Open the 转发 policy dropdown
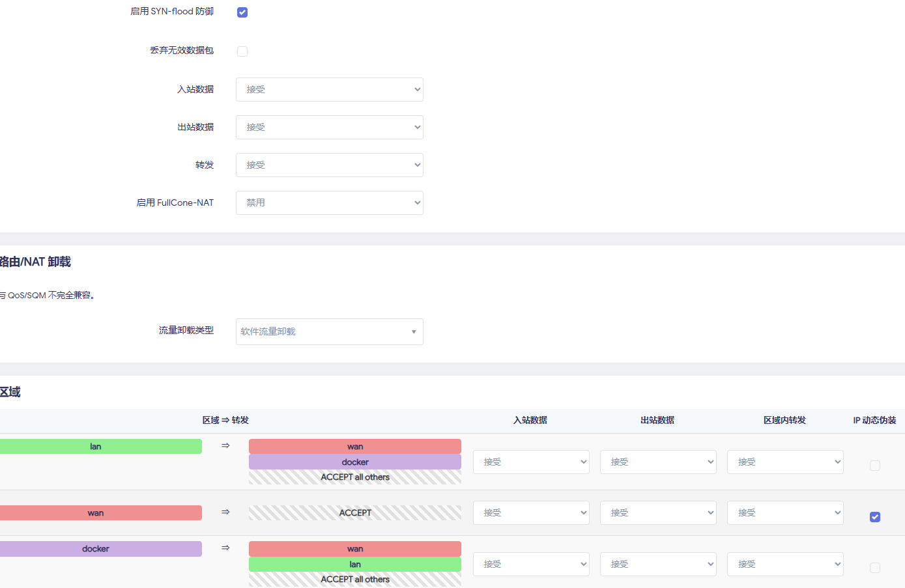This screenshot has height=588, width=905. pyautogui.click(x=329, y=165)
